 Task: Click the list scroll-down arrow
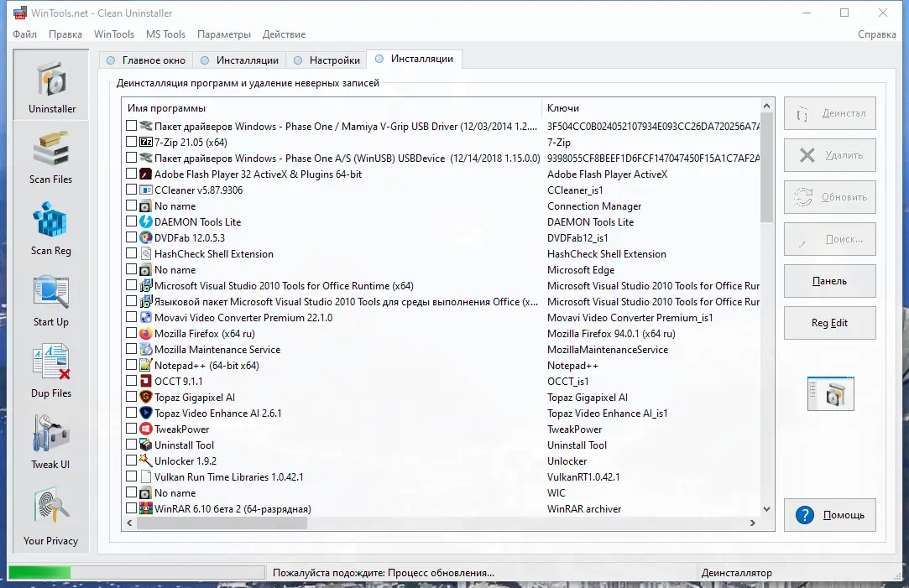click(766, 509)
